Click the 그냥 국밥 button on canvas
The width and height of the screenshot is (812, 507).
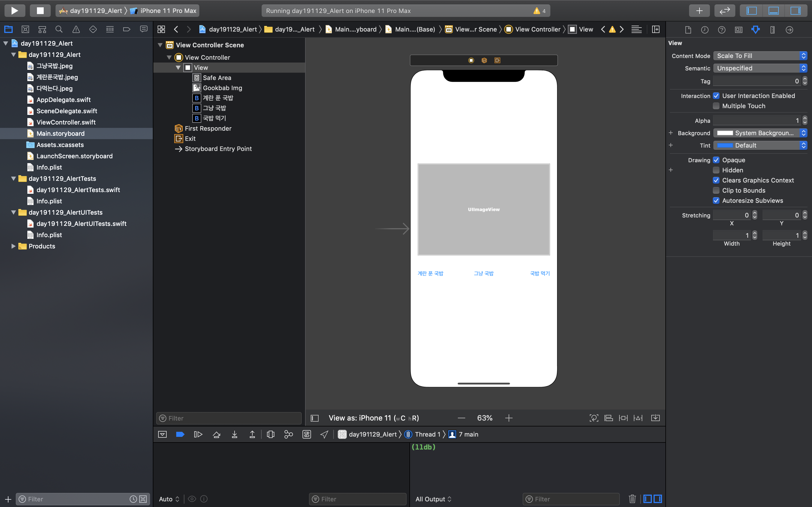point(484,273)
